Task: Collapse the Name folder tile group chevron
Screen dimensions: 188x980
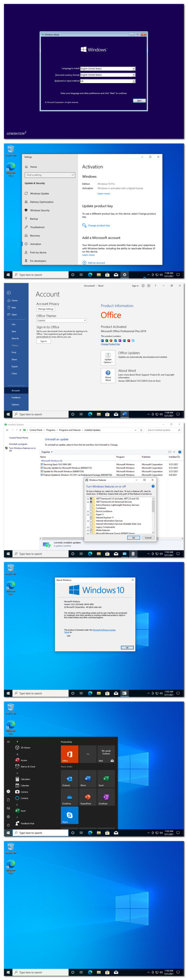Action: click(88, 754)
